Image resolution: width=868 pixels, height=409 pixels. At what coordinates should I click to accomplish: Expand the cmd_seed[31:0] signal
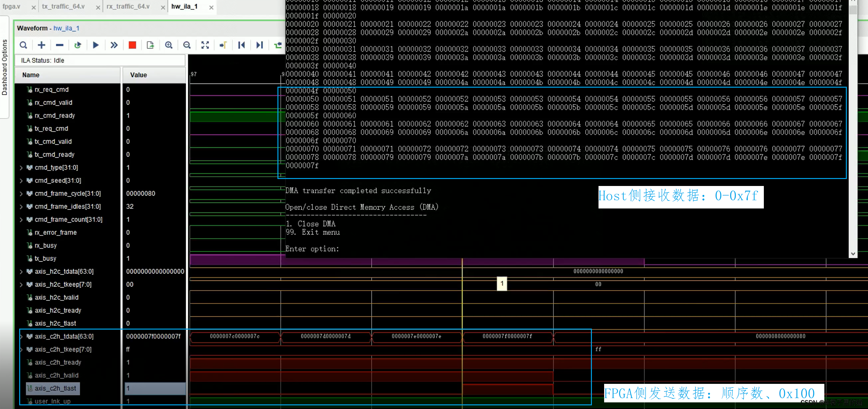(21, 180)
